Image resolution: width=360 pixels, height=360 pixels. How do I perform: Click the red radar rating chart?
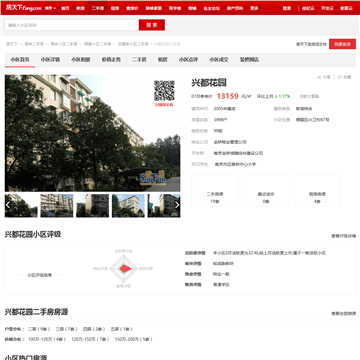[x=124, y=268]
